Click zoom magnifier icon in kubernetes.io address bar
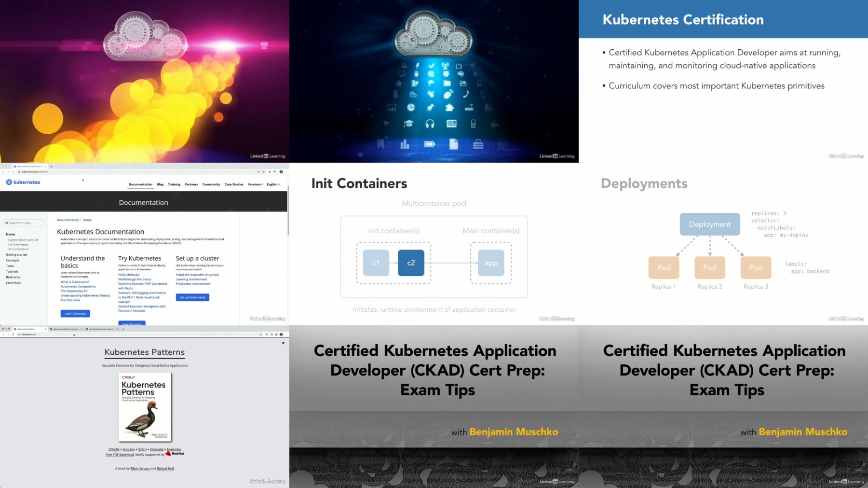Image resolution: width=868 pixels, height=488 pixels. (258, 172)
